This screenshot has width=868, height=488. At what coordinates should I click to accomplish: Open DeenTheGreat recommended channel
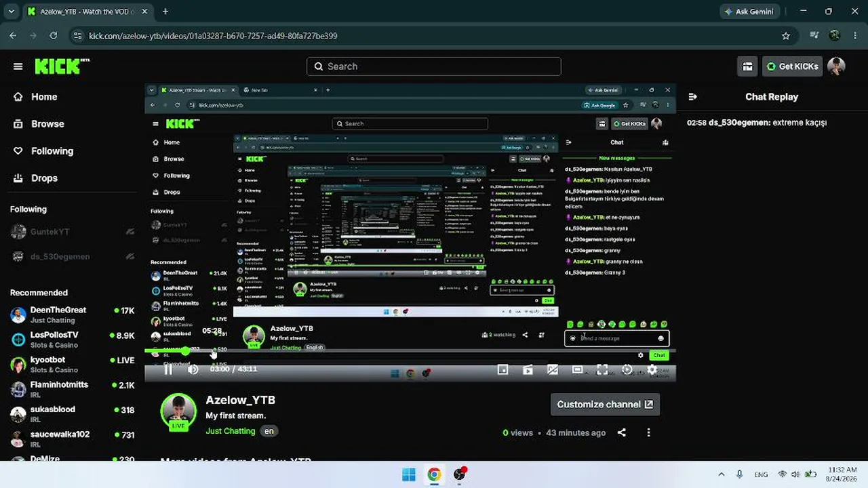(x=72, y=315)
